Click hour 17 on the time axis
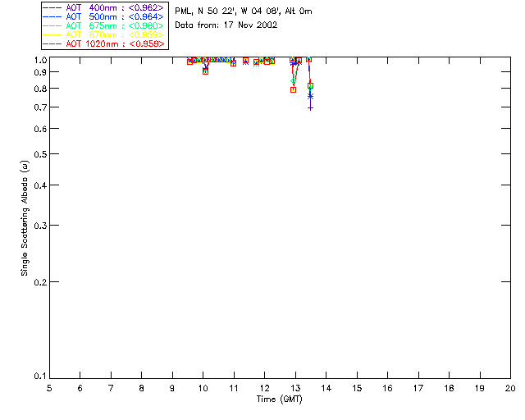Viewport: 525px width, 420px height. (x=418, y=388)
